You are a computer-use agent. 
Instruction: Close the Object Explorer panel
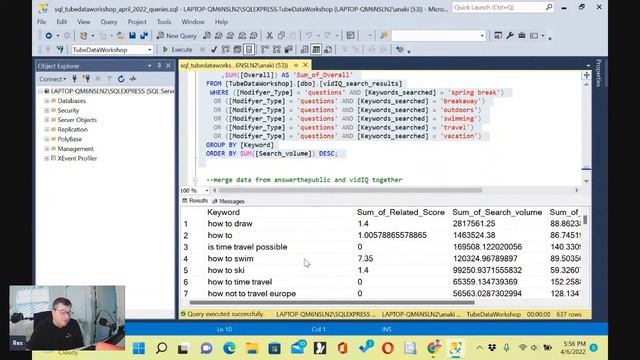[x=168, y=65]
